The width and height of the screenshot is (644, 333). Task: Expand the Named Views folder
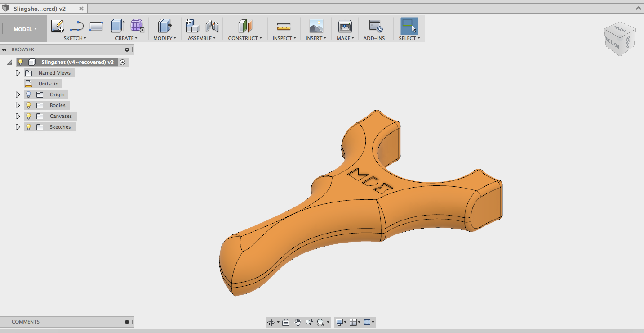pyautogui.click(x=18, y=72)
